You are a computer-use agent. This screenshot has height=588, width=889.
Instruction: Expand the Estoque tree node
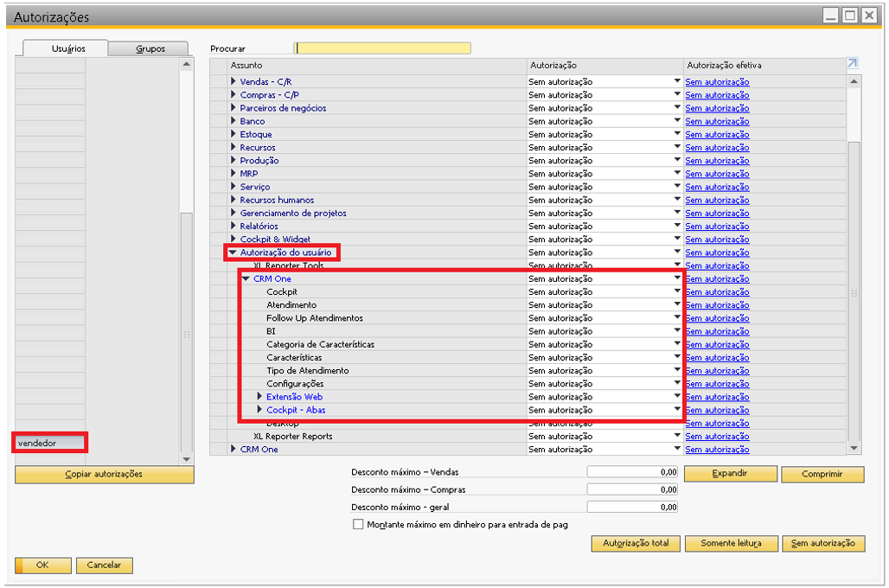[233, 134]
